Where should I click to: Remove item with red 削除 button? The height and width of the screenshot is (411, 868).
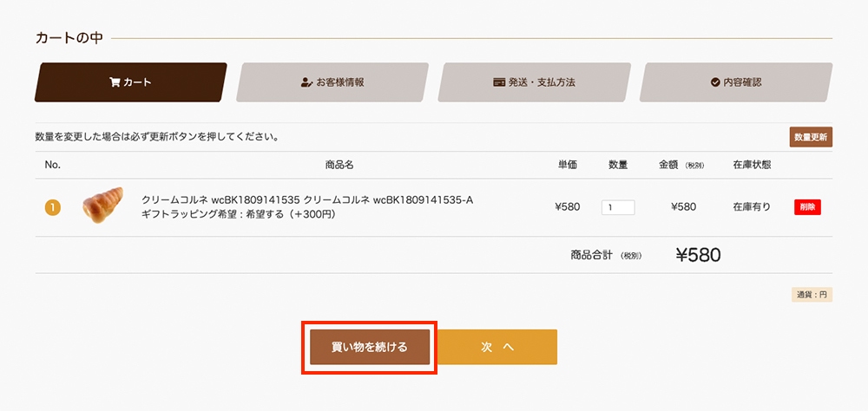(807, 207)
